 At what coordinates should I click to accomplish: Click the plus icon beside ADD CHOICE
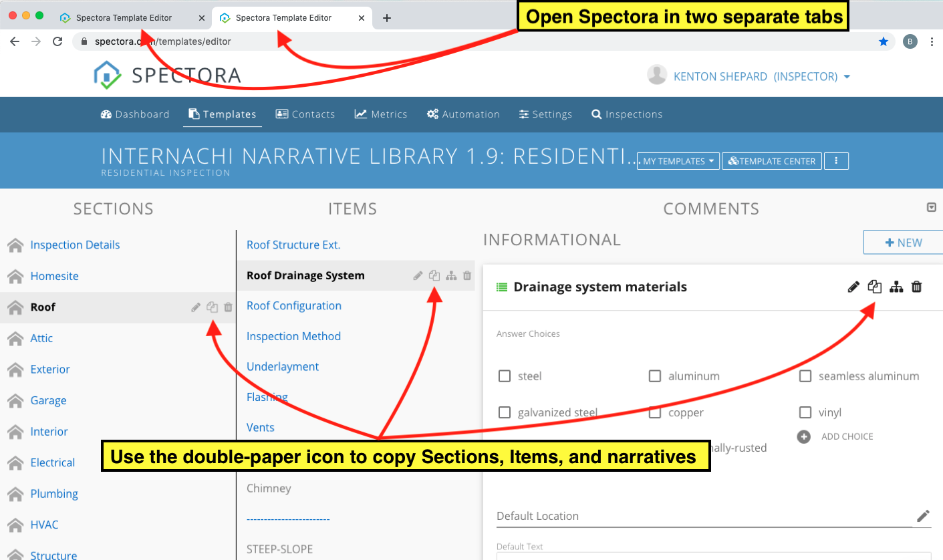(x=804, y=436)
